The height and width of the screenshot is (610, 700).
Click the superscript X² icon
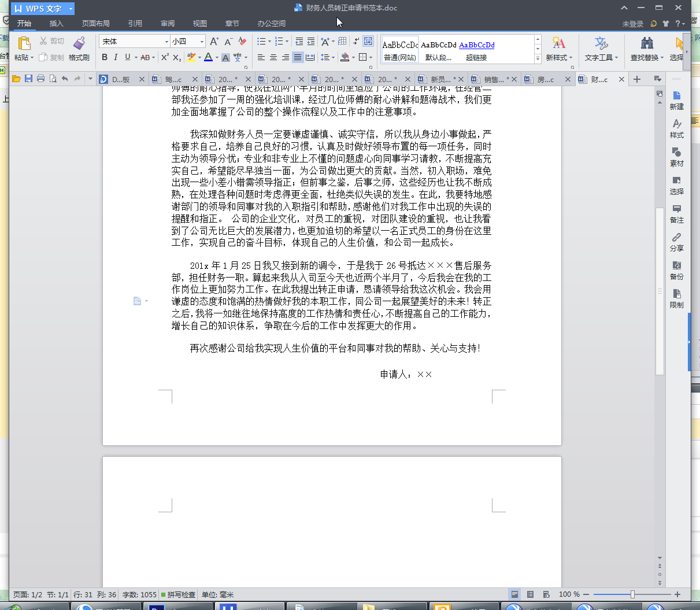tap(165, 57)
